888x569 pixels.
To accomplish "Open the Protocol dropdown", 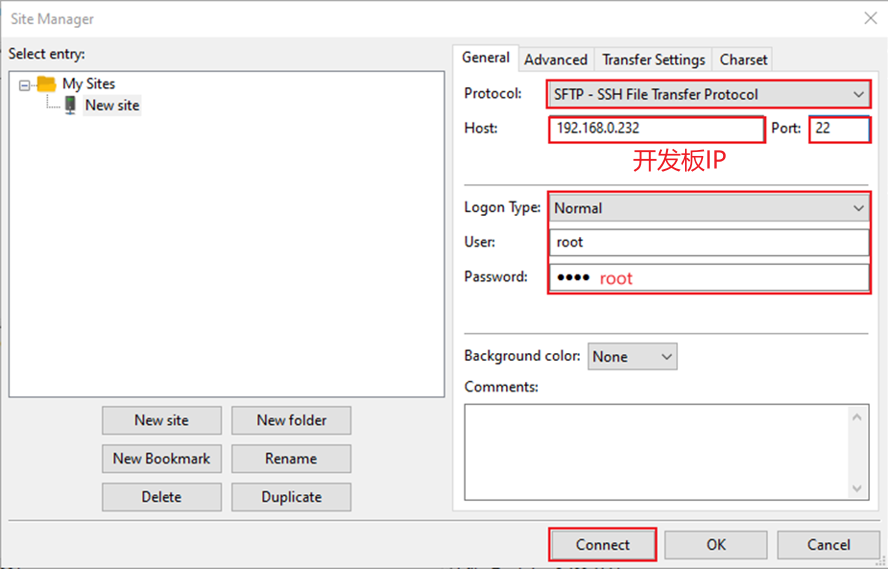I will [x=708, y=95].
